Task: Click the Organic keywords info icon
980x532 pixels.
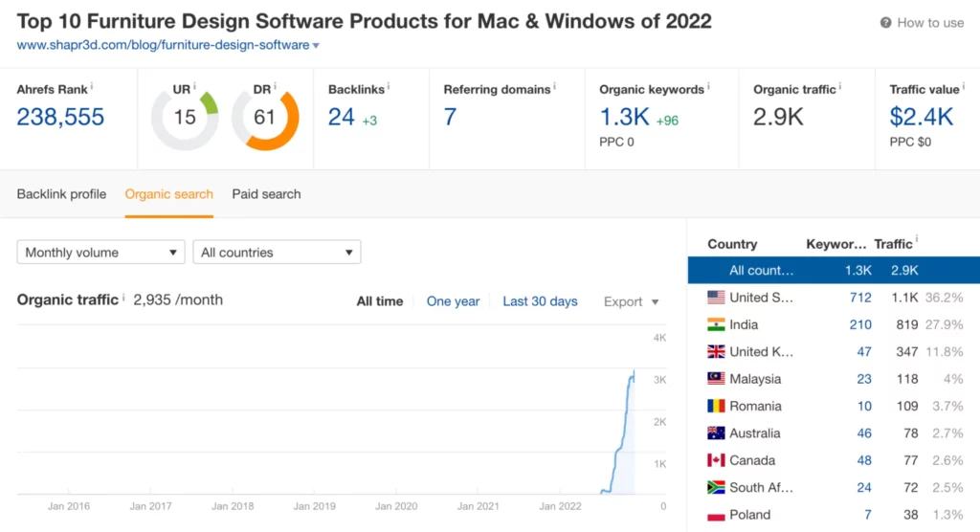Action: (x=708, y=86)
